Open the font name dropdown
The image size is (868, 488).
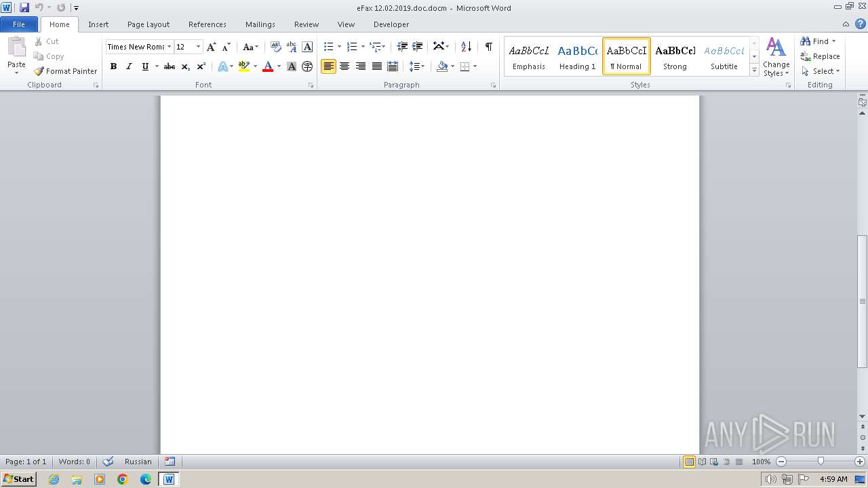point(169,47)
